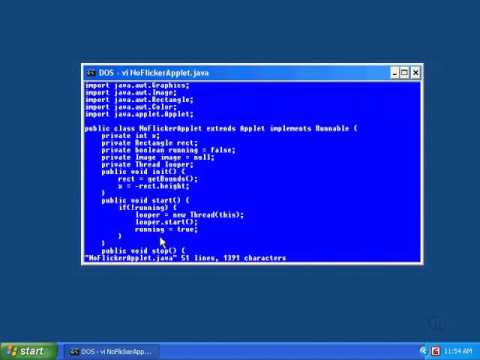Click the line "looper.start();"
This screenshot has width=480, height=360.
[166, 222]
